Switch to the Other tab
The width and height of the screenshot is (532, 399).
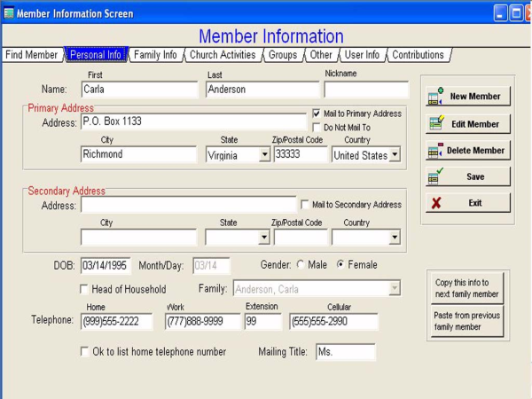pyautogui.click(x=321, y=55)
